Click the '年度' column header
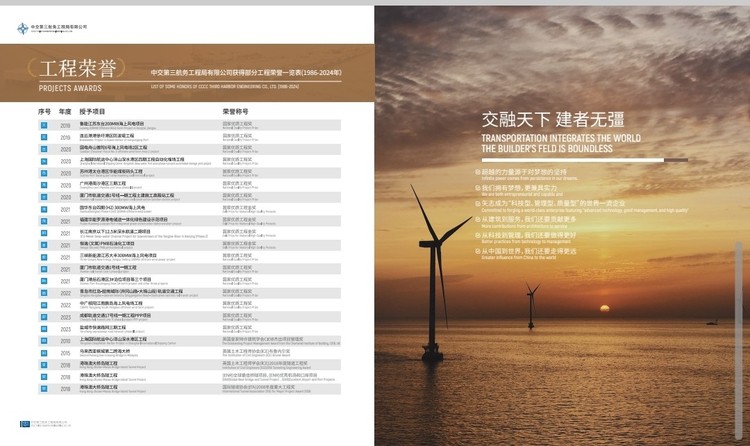 point(65,112)
